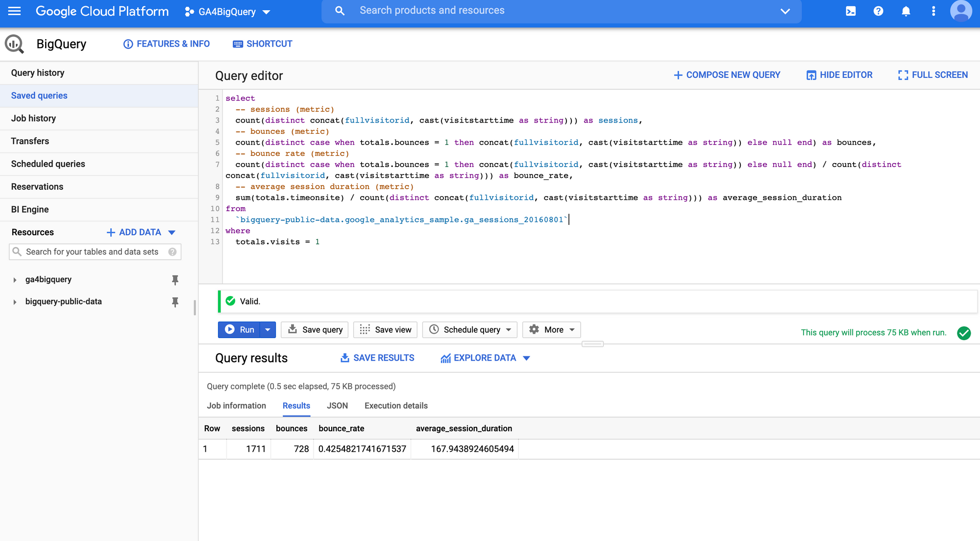Click the average_session_duration column header
The image size is (980, 541).
(x=464, y=428)
